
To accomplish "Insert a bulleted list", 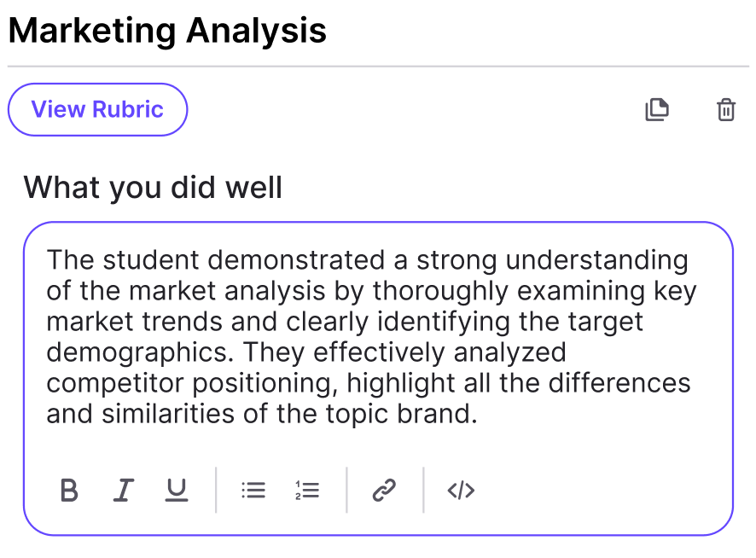I will [253, 491].
